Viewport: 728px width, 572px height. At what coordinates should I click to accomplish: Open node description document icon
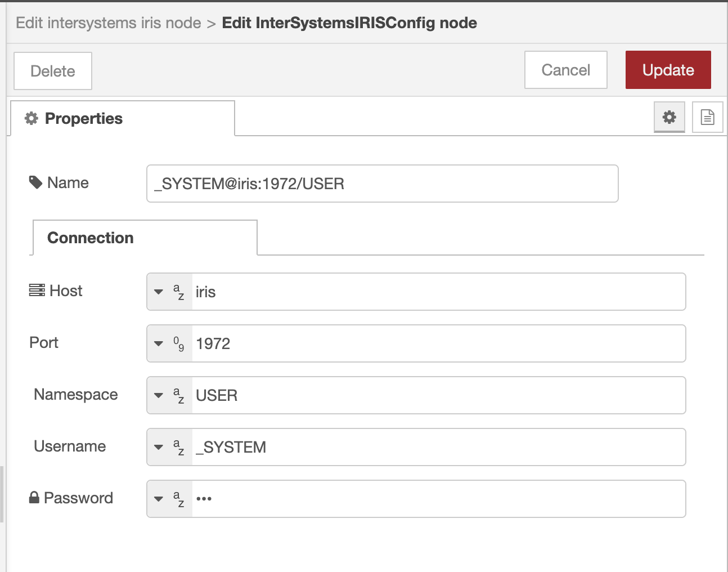coord(707,117)
